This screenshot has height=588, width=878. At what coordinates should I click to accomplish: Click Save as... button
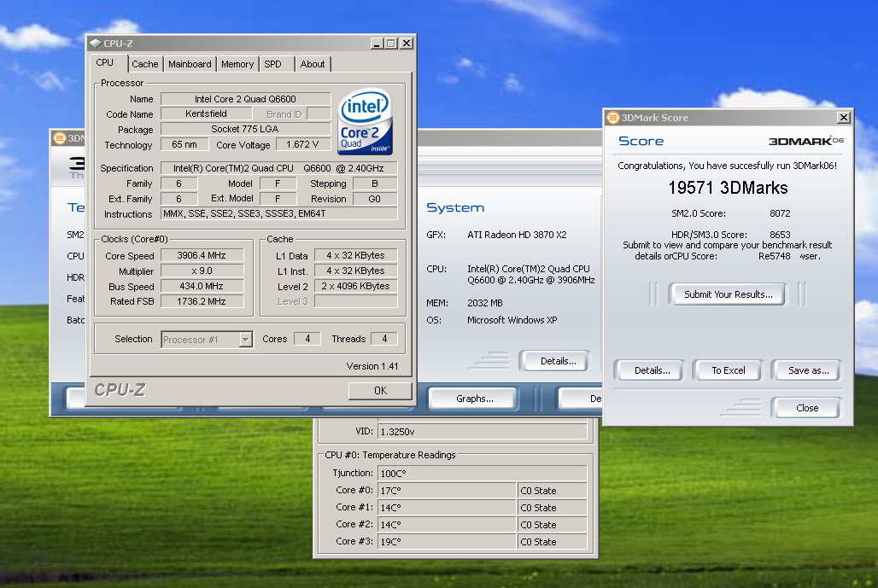pos(808,370)
